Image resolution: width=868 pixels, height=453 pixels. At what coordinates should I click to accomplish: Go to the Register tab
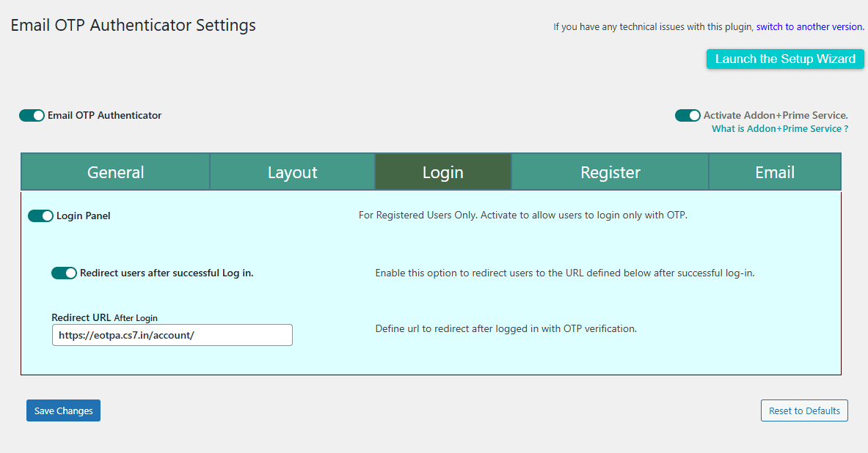coord(610,172)
